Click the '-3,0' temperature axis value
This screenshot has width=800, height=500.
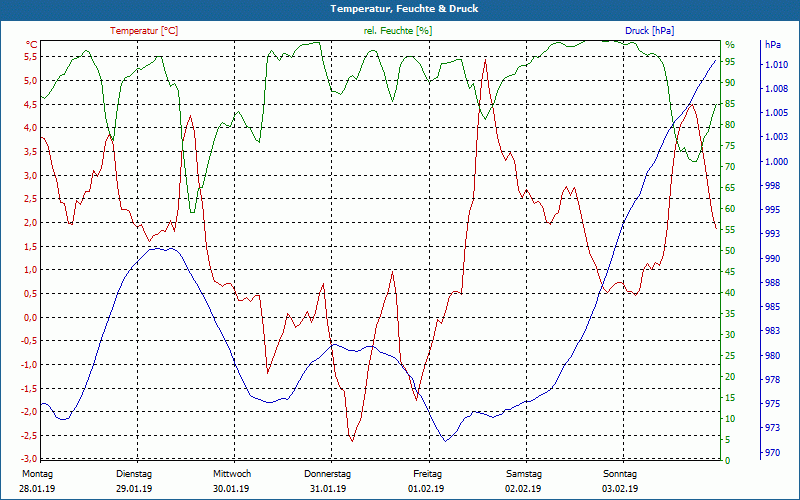pos(30,457)
